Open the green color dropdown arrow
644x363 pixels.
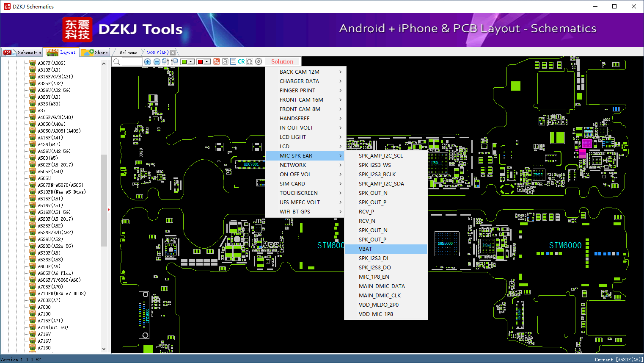tap(191, 62)
